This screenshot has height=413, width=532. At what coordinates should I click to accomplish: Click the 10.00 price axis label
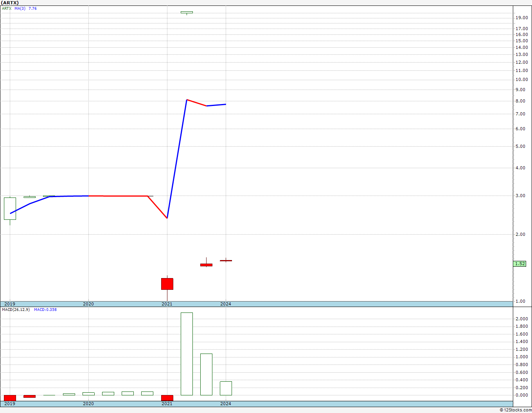522,79
